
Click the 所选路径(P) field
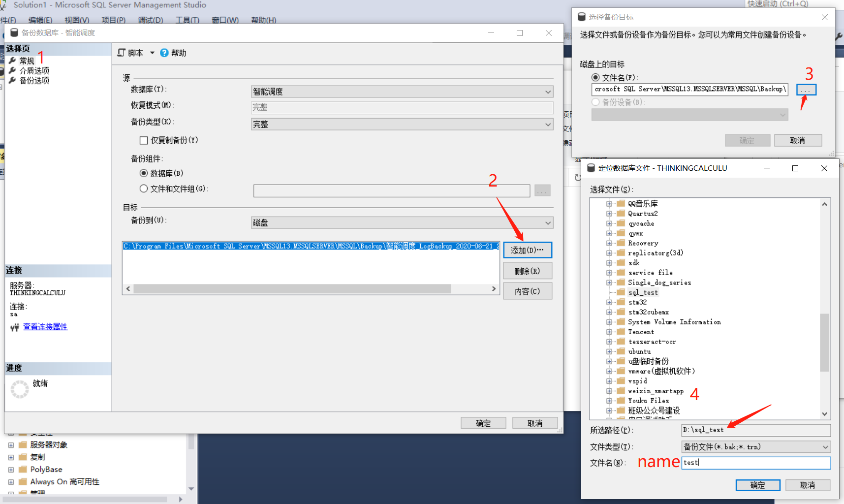click(x=756, y=430)
